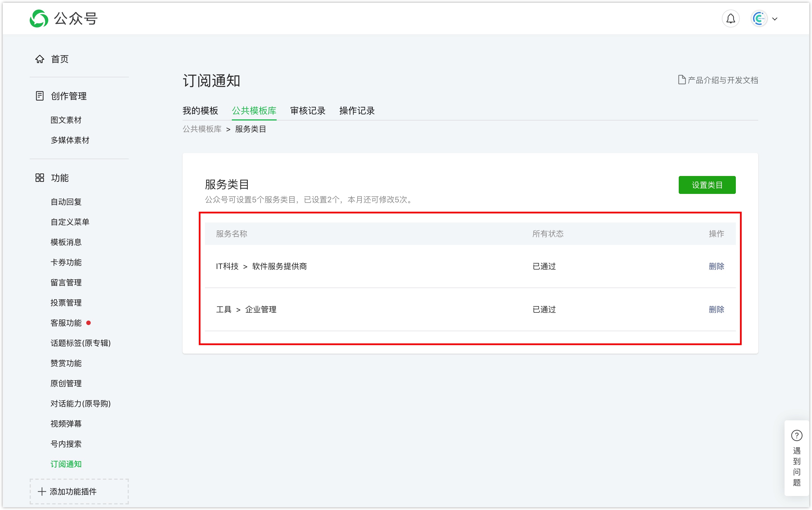Click the 订阅通知 page title
The height and width of the screenshot is (510, 812).
(211, 81)
